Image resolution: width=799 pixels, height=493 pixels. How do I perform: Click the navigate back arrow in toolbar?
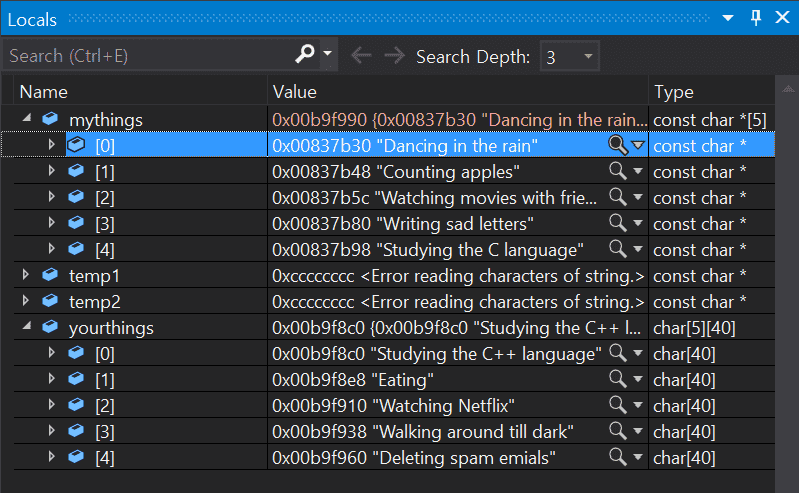361,56
